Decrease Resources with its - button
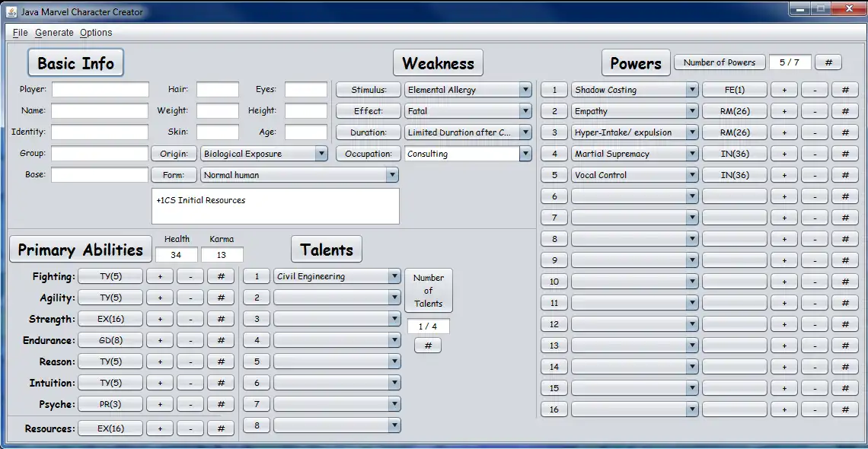The width and height of the screenshot is (868, 449). click(190, 428)
